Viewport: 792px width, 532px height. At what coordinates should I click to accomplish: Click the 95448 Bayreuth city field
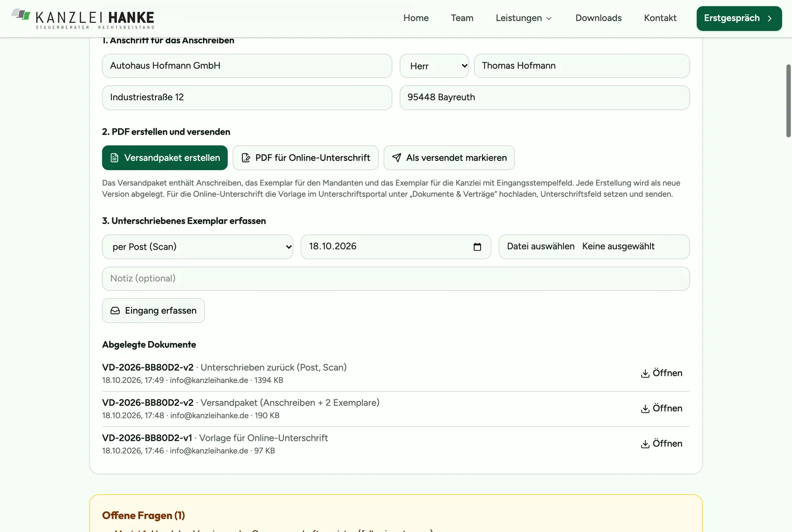pos(544,97)
